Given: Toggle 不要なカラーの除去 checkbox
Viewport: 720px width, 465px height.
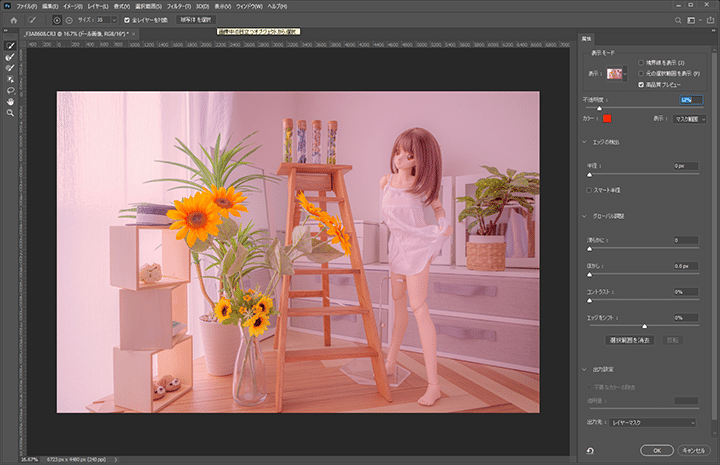Looking at the screenshot, I should pos(589,387).
